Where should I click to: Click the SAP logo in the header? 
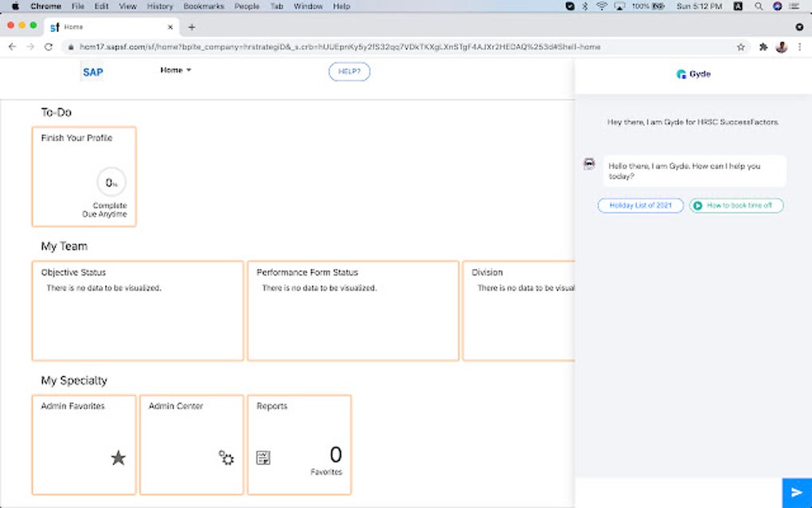92,72
